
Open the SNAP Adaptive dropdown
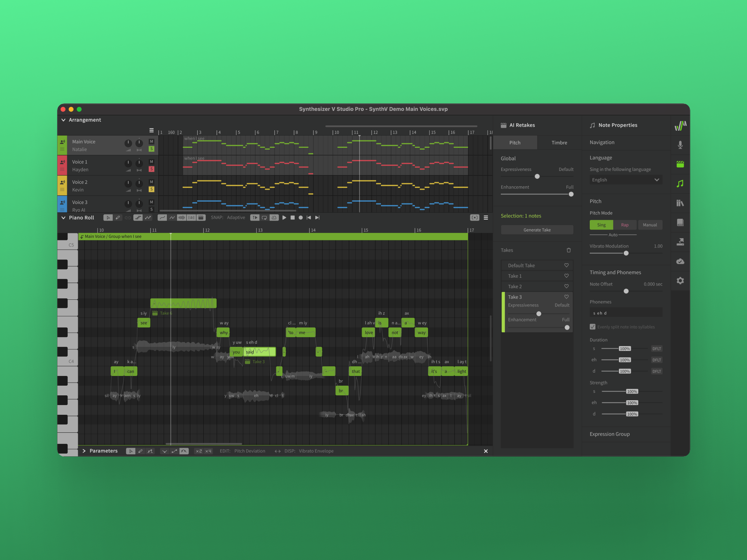(236, 218)
